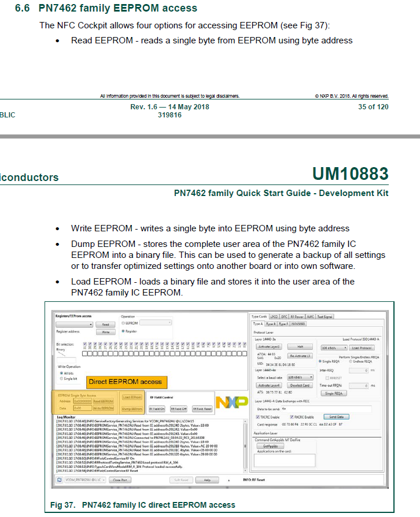Click the Activate Layer4 button
The height and width of the screenshot is (517, 420).
pos(269,386)
